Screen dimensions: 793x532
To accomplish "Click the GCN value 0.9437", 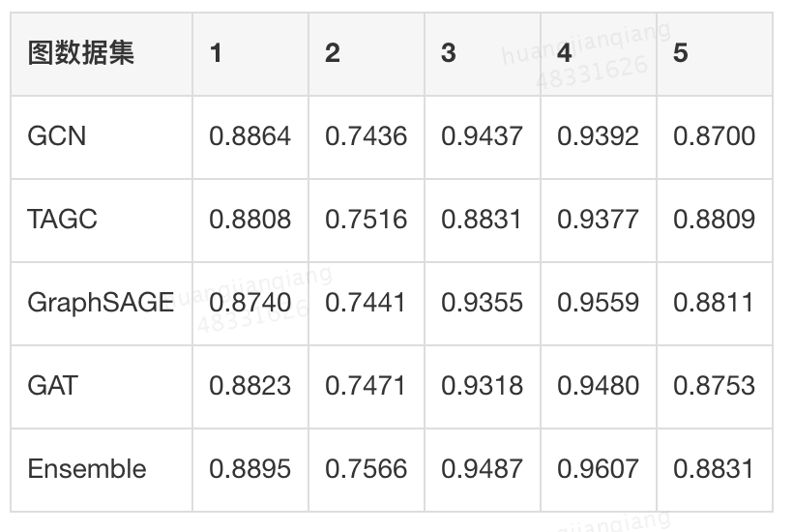I will [x=482, y=136].
